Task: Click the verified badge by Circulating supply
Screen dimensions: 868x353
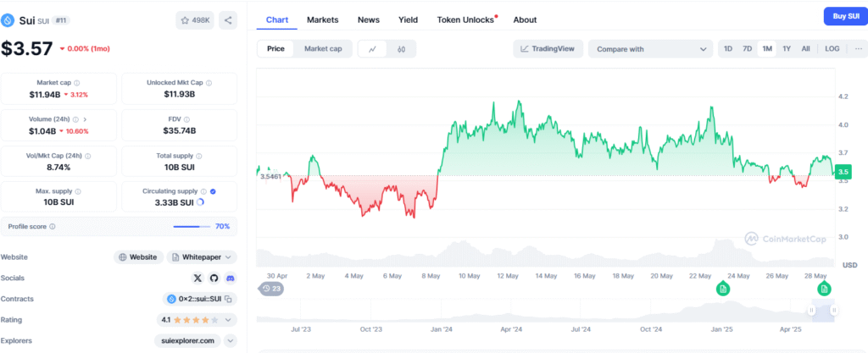Action: pos(213,191)
